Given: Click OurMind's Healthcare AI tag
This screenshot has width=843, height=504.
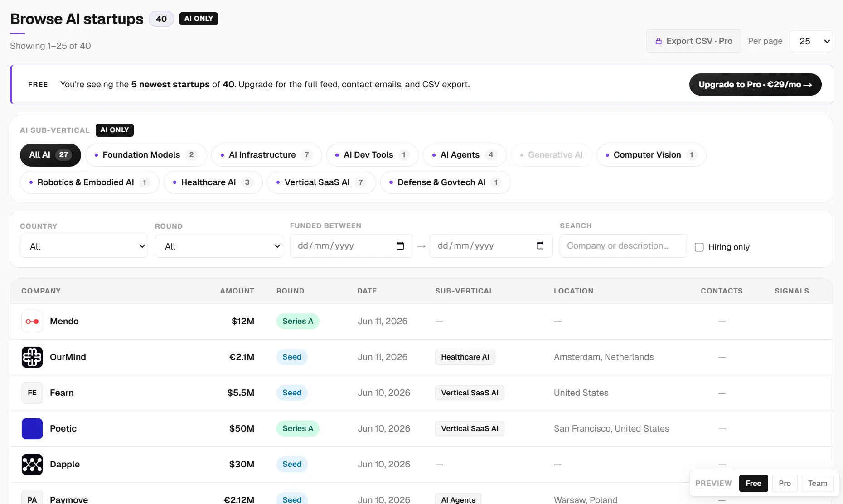Looking at the screenshot, I should pyautogui.click(x=465, y=357).
